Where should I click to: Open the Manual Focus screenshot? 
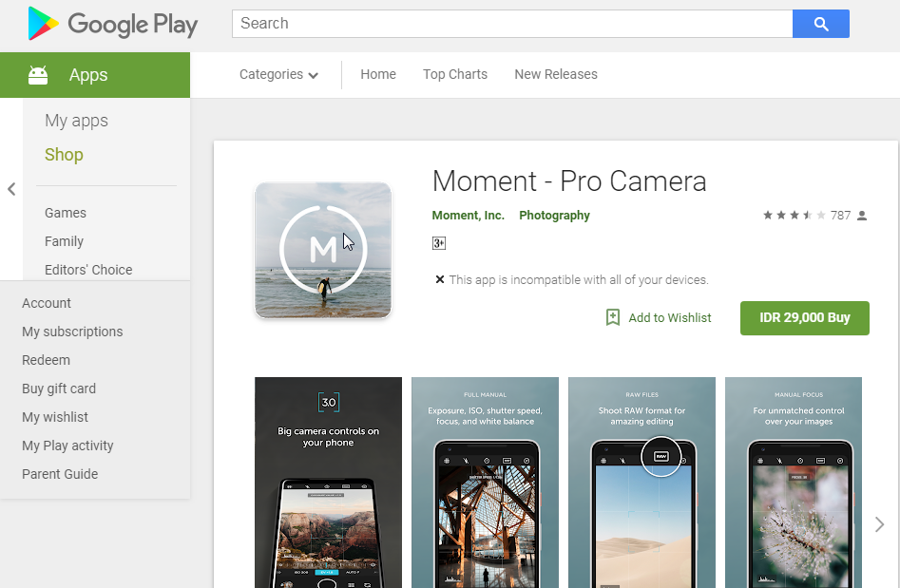click(794, 483)
